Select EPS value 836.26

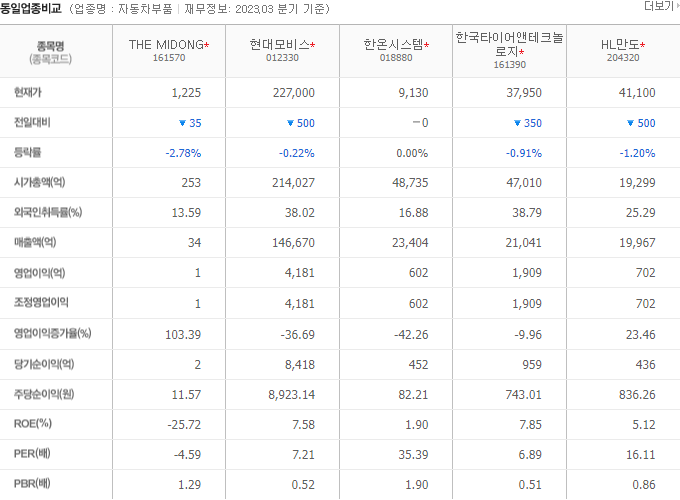click(637, 395)
